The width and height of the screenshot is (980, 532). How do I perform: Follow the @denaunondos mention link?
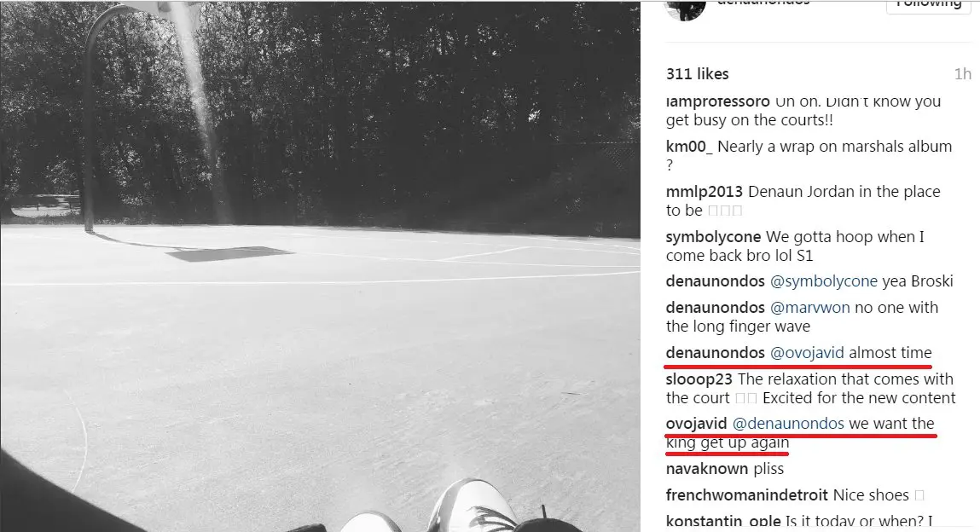tap(788, 424)
